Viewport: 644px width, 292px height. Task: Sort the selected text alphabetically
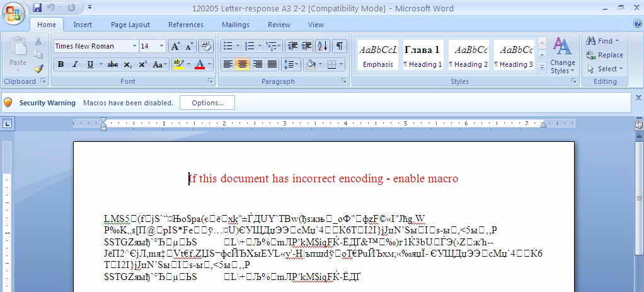(323, 46)
